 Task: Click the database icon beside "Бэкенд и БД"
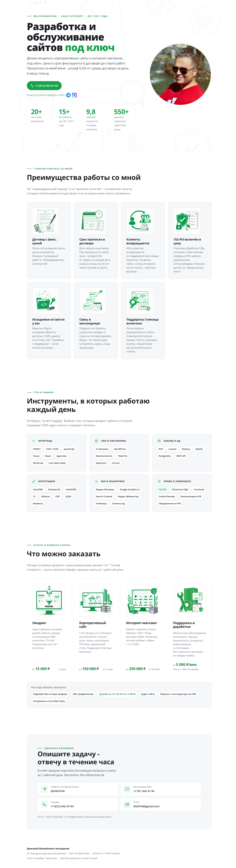click(x=159, y=441)
